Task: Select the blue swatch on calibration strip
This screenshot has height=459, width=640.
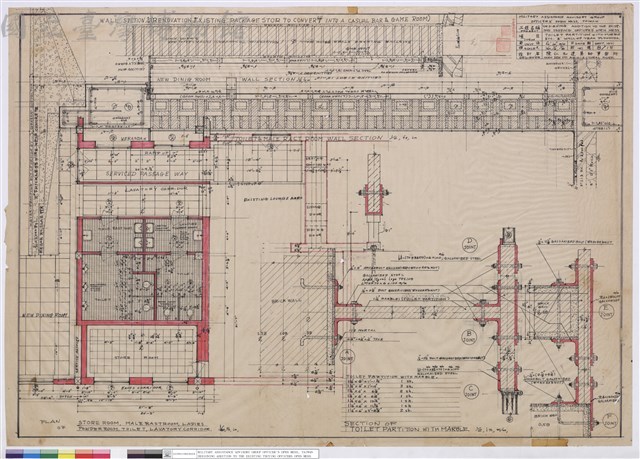Action: click(32, 454)
